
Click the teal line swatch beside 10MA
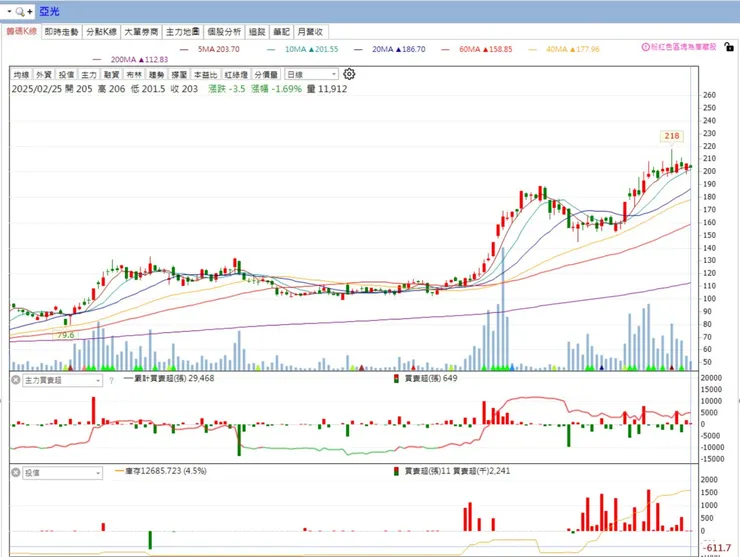[x=271, y=49]
